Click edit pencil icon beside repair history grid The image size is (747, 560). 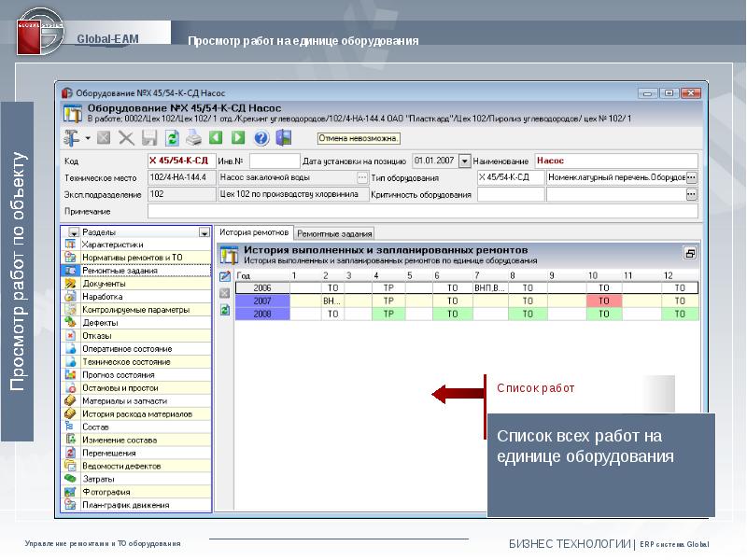(224, 275)
